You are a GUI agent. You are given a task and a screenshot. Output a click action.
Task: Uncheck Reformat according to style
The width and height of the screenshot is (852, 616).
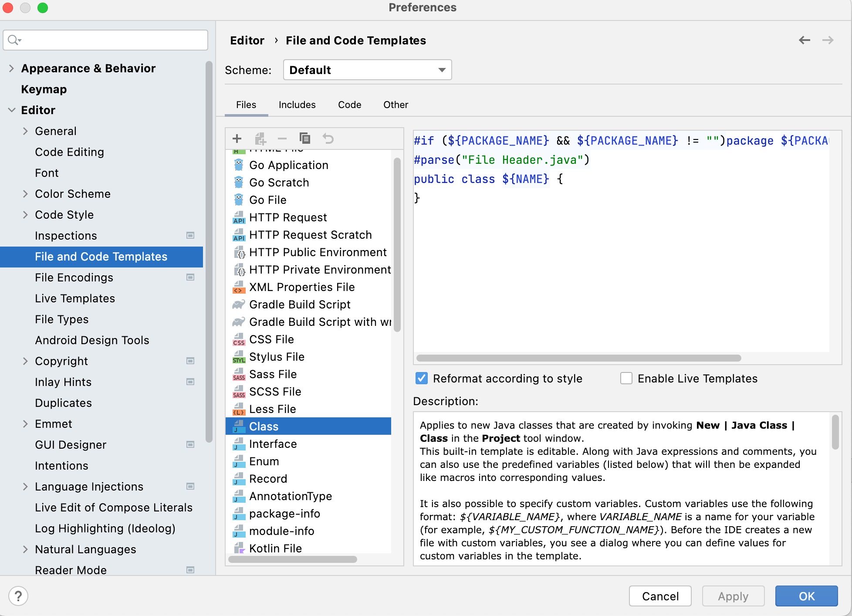click(x=422, y=378)
